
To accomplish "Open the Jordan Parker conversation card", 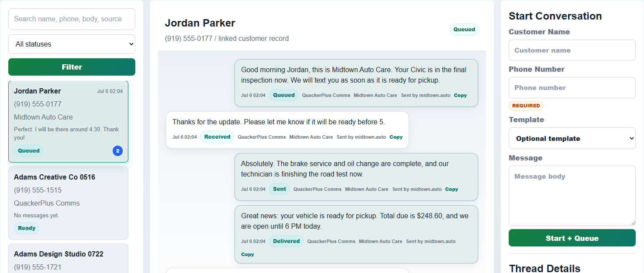I will click(68, 122).
